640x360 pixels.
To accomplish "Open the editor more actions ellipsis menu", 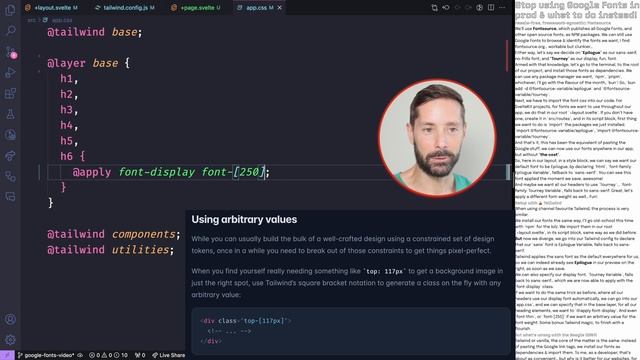I will point(502,7).
